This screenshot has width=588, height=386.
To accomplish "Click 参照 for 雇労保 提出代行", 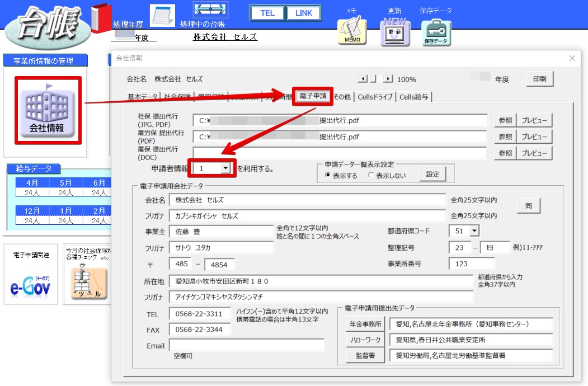I will tap(505, 137).
